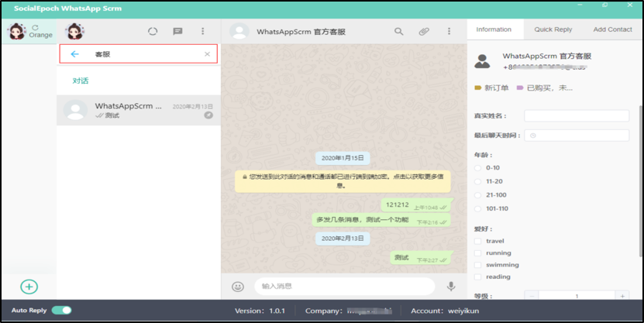Click the 对话 section heading

pos(81,81)
